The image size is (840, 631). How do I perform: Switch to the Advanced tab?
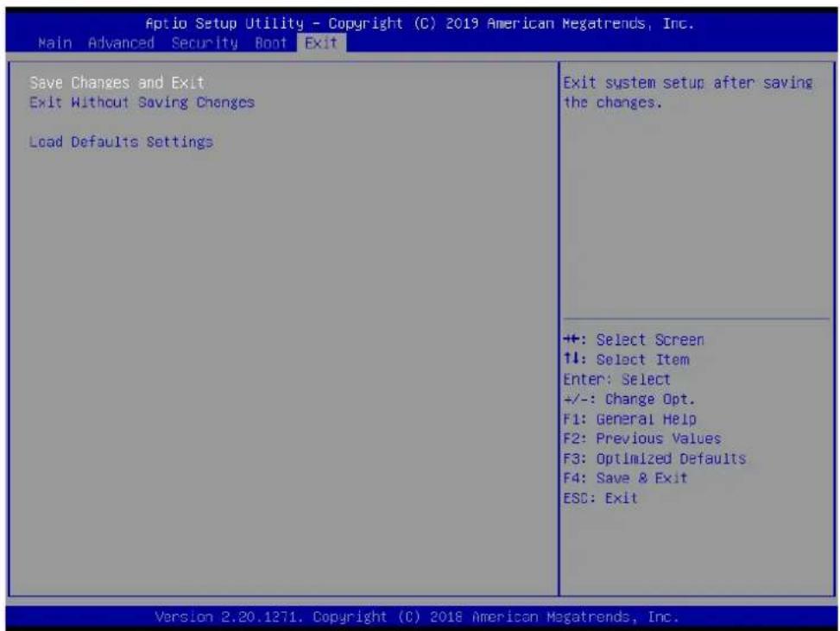121,43
